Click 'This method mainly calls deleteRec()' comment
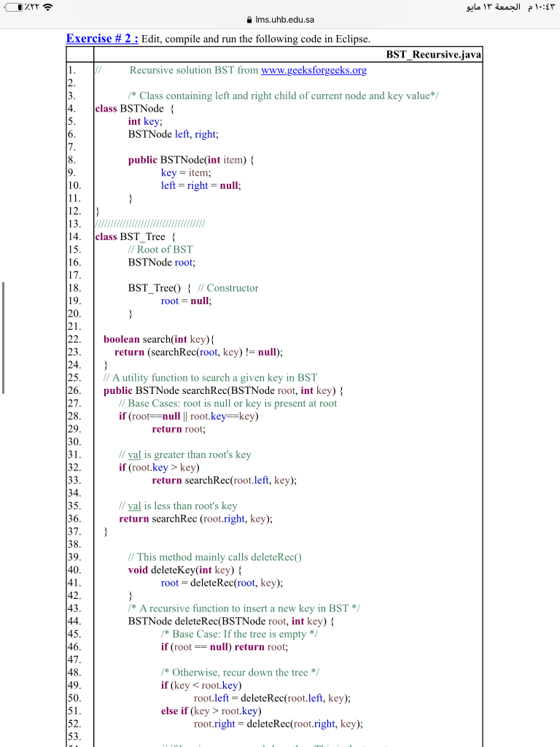The image size is (560, 747). [215, 557]
